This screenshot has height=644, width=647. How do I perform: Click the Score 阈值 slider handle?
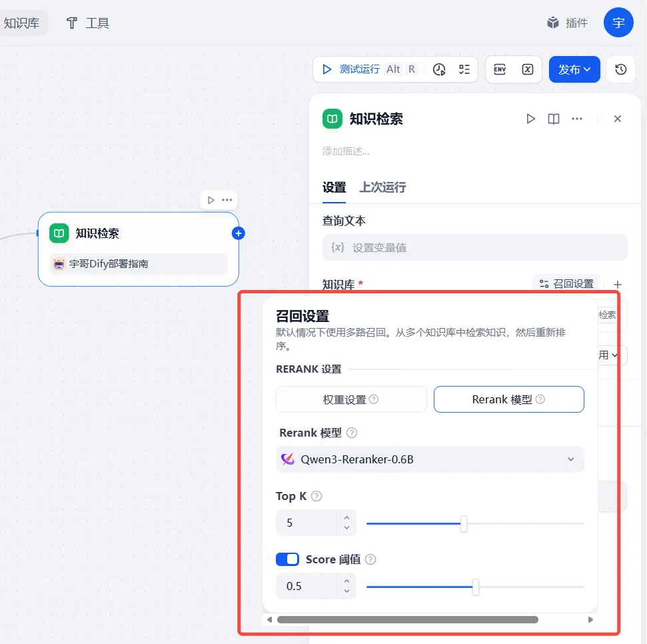tap(476, 587)
